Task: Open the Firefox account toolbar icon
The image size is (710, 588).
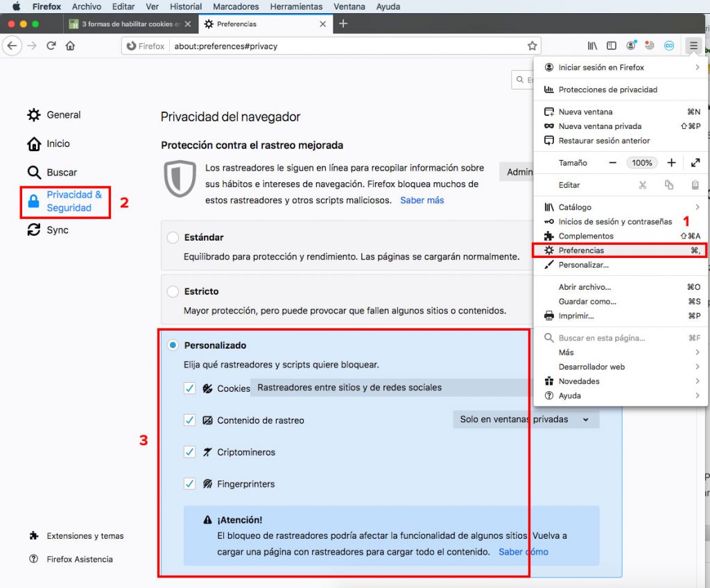Action: (631, 45)
